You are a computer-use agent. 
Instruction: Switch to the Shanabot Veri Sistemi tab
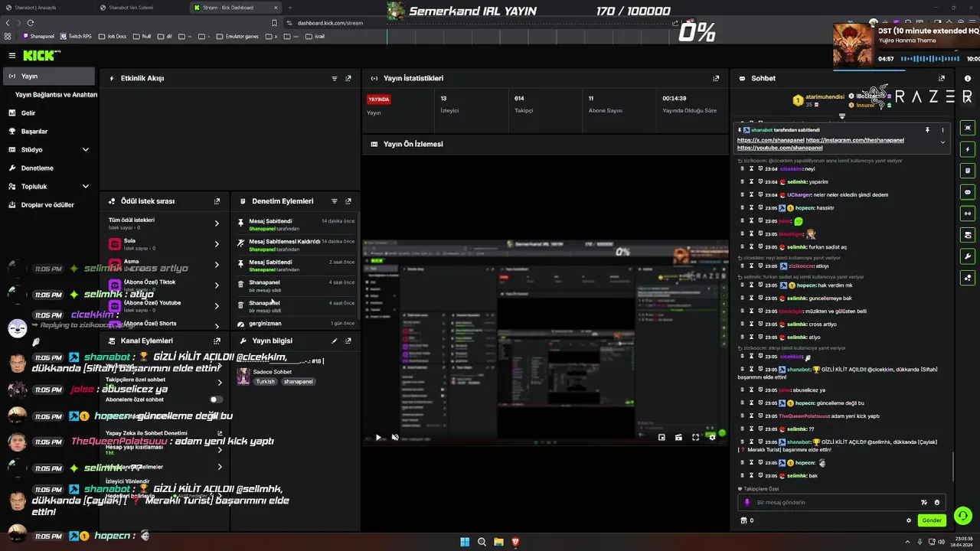pyautogui.click(x=131, y=8)
